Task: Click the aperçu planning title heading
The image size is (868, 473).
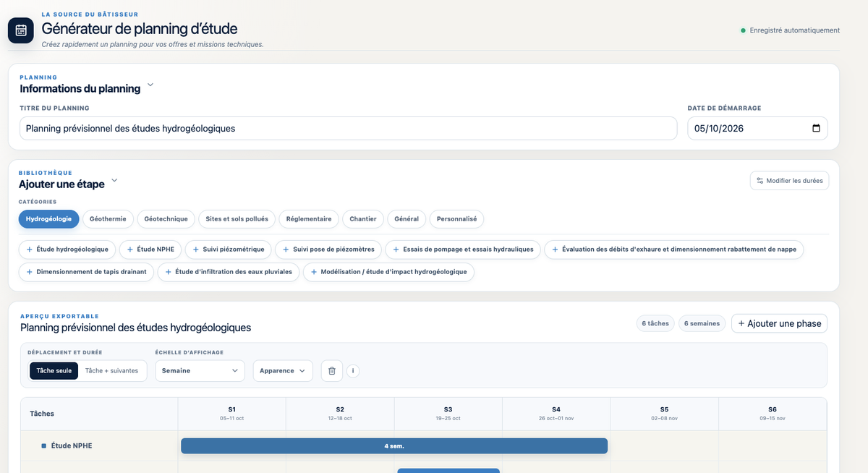Action: (x=135, y=328)
